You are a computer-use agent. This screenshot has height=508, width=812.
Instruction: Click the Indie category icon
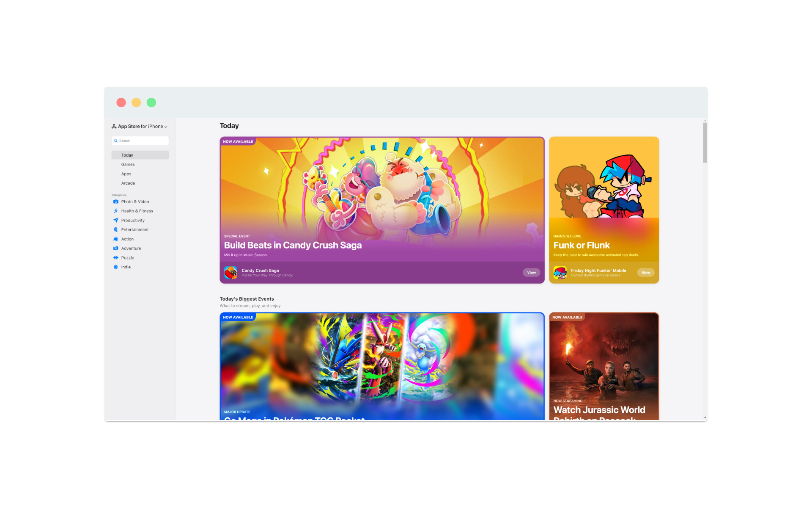point(116,267)
